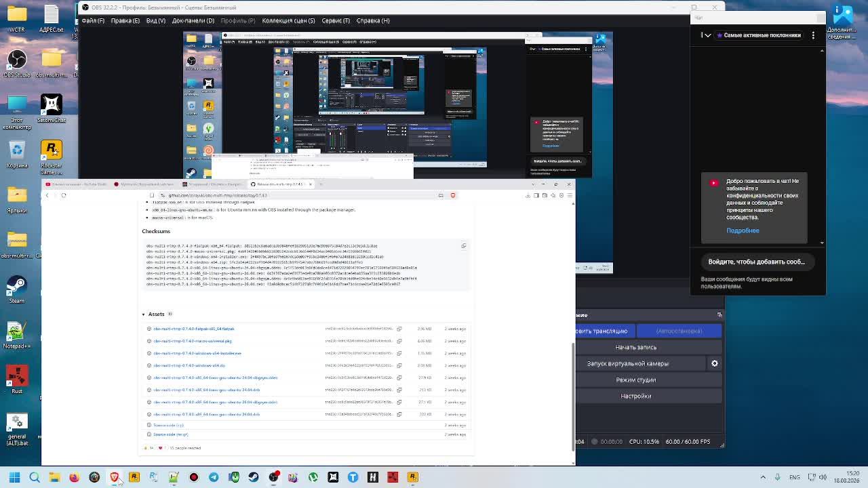Copy sha256 of macos-universal.pkg asset
The height and width of the screenshot is (488, 868).
tap(399, 341)
